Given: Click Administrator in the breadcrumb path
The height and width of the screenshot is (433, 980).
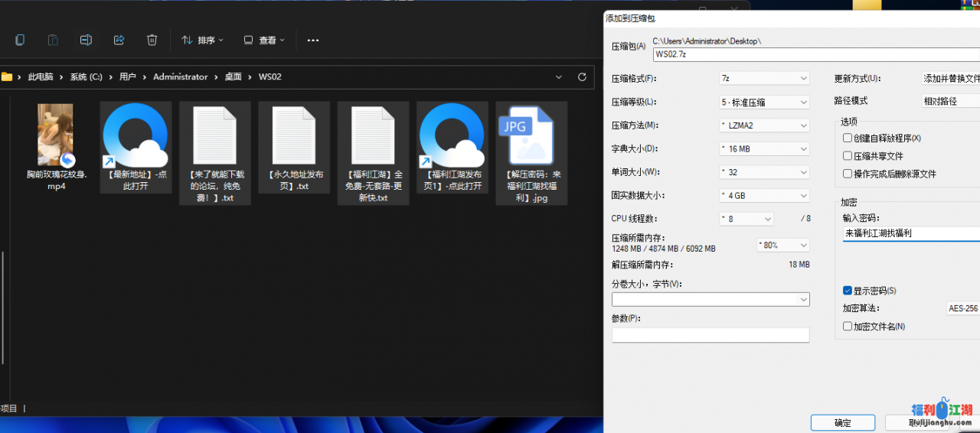Looking at the screenshot, I should [x=180, y=77].
